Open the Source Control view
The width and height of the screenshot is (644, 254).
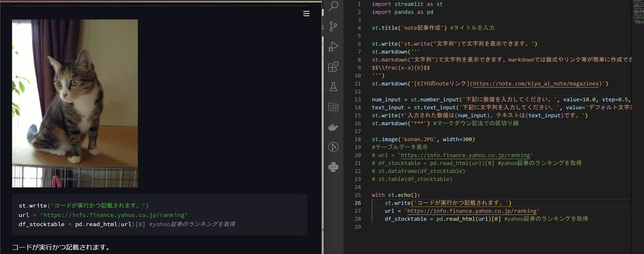pyautogui.click(x=333, y=26)
